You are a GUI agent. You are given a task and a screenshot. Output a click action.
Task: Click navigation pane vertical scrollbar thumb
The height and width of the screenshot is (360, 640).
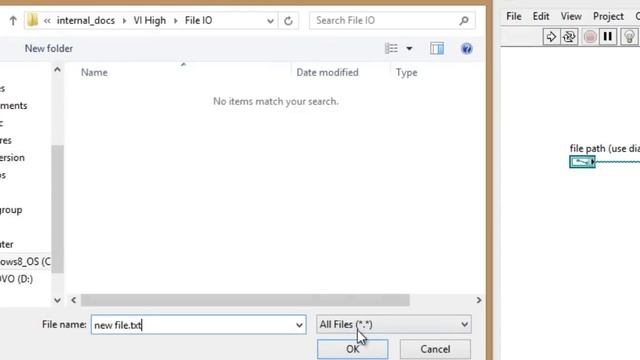coord(58,209)
